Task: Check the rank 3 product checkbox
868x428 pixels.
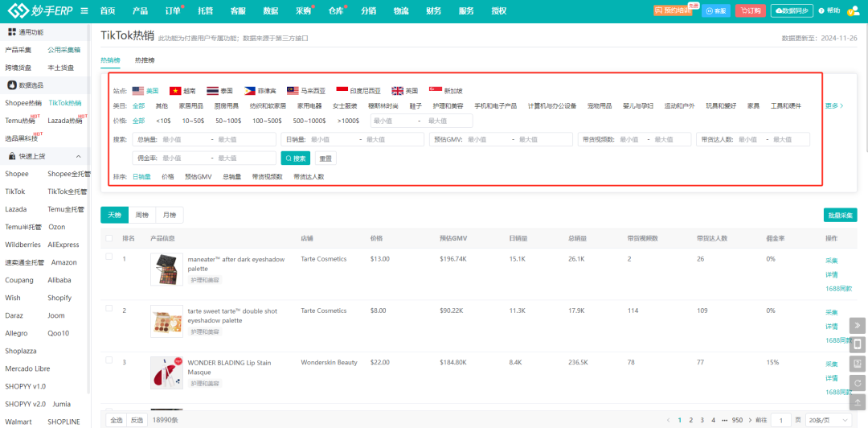Action: tap(109, 360)
